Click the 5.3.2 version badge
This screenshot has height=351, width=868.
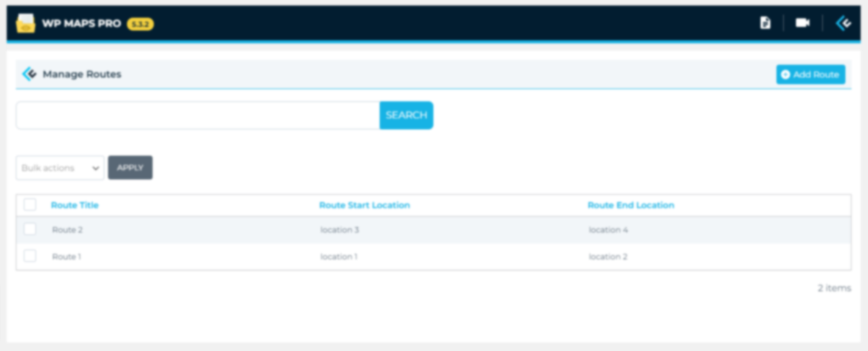140,24
